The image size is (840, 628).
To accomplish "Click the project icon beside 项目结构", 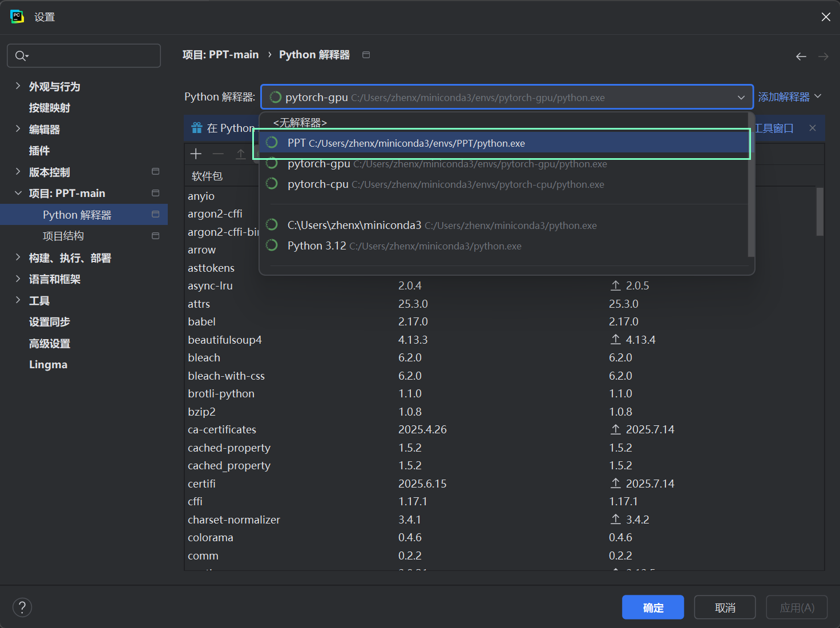I will tap(155, 236).
